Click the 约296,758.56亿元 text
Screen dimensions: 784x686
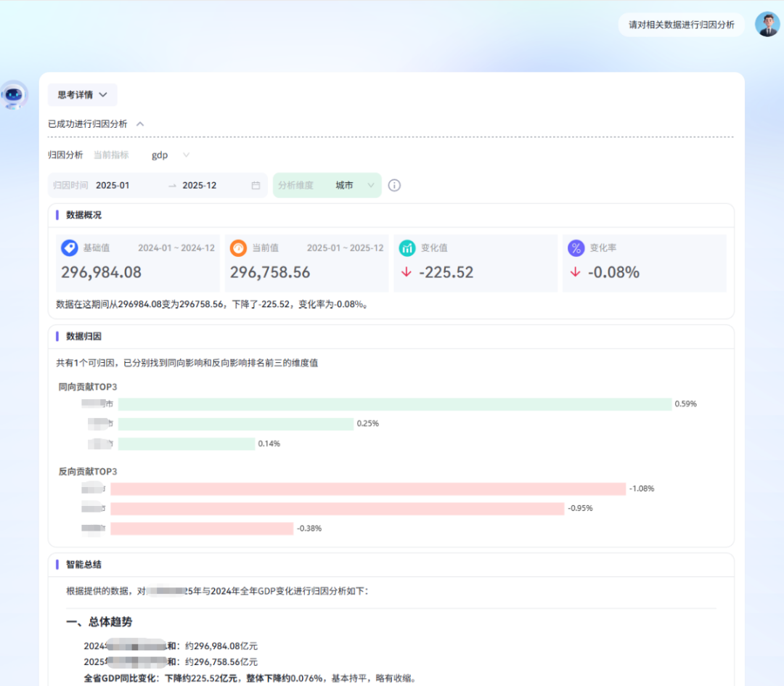[221, 662]
